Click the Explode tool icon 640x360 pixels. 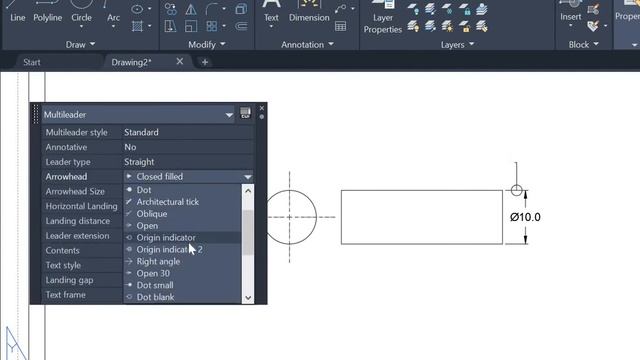tap(241, 9)
